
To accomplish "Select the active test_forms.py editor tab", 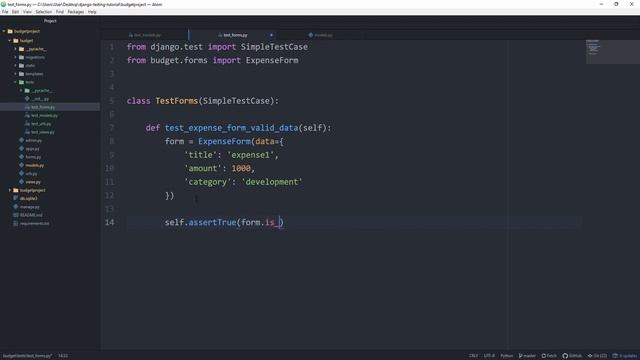I will pos(233,35).
